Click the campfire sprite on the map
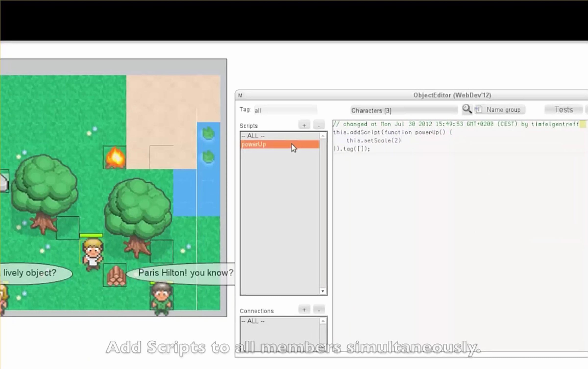The height and width of the screenshot is (369, 588). click(115, 158)
